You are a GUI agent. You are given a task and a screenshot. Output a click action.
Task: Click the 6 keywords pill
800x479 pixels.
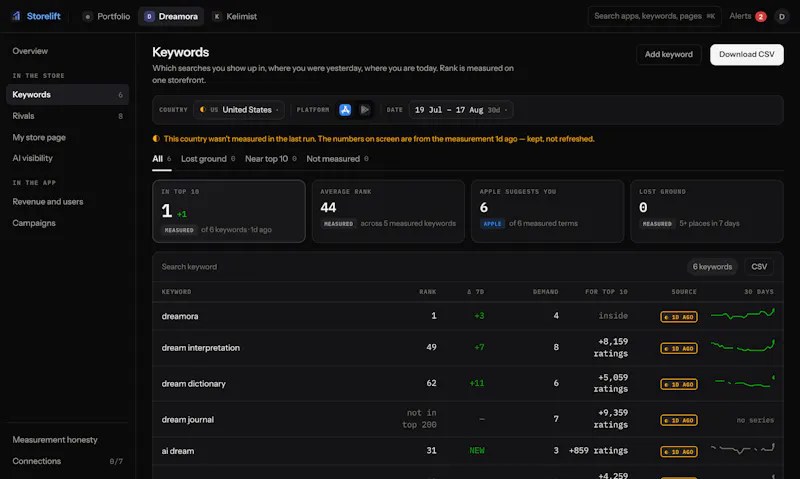[x=712, y=267]
